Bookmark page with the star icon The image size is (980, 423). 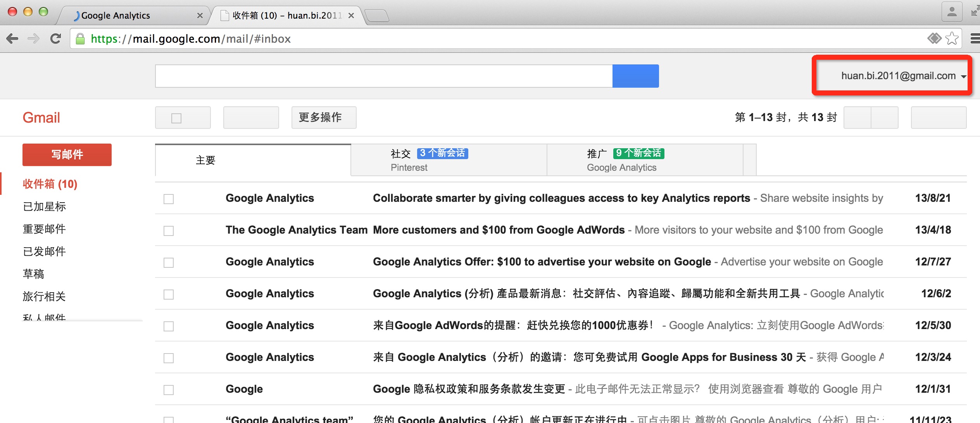pyautogui.click(x=952, y=38)
